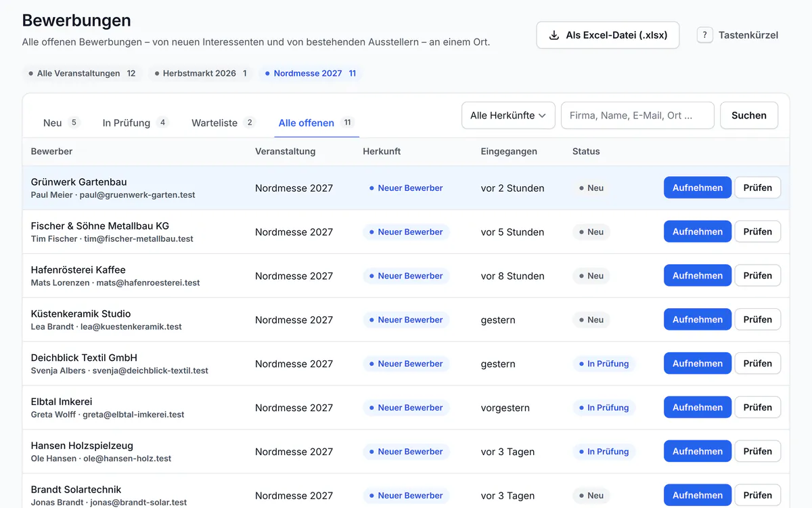
Task: Click Prüfen for Deichblick Textil GmbH
Action: click(x=757, y=364)
